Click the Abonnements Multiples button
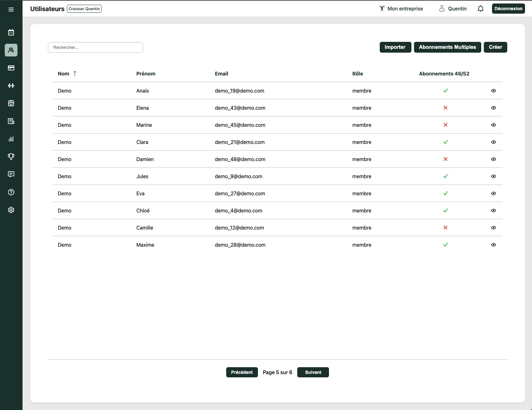Image resolution: width=532 pixels, height=410 pixels. (447, 47)
